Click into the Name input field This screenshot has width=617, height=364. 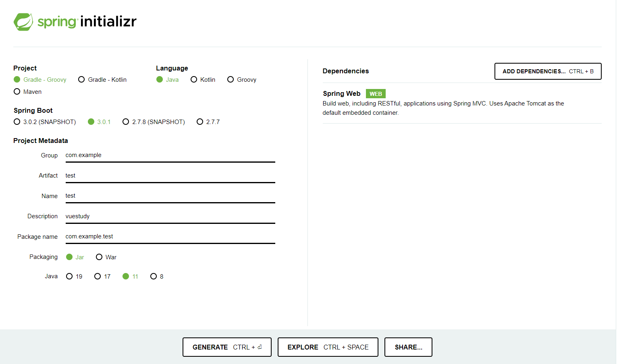pyautogui.click(x=170, y=196)
